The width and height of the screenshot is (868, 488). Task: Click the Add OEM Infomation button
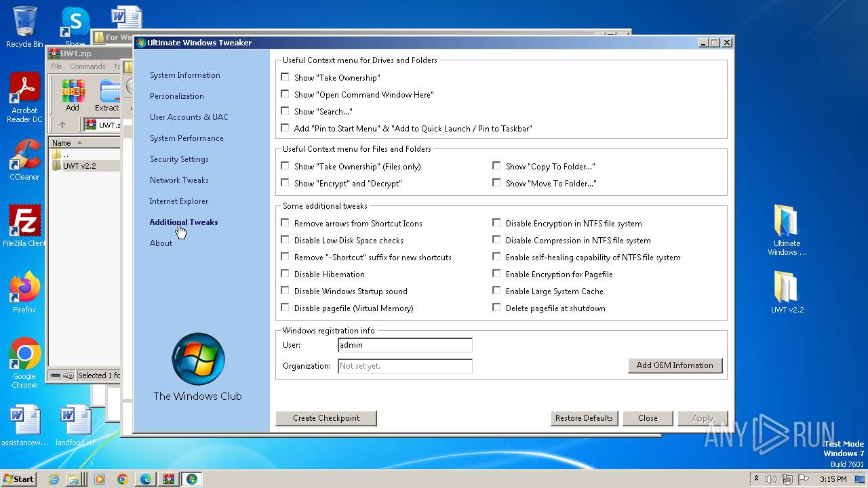[x=675, y=365]
